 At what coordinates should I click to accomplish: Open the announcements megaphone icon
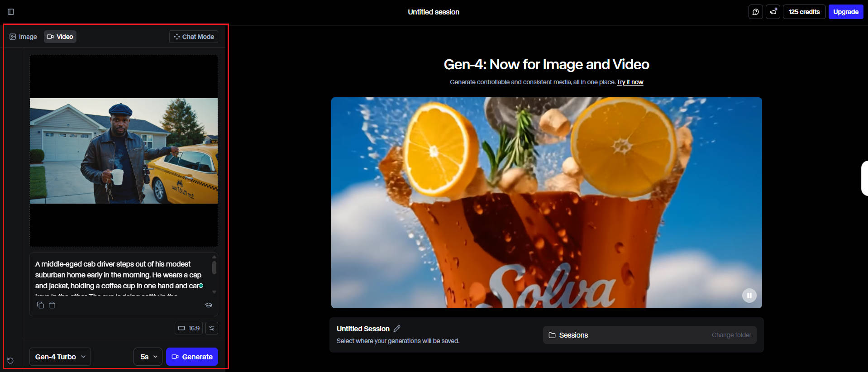(x=773, y=12)
